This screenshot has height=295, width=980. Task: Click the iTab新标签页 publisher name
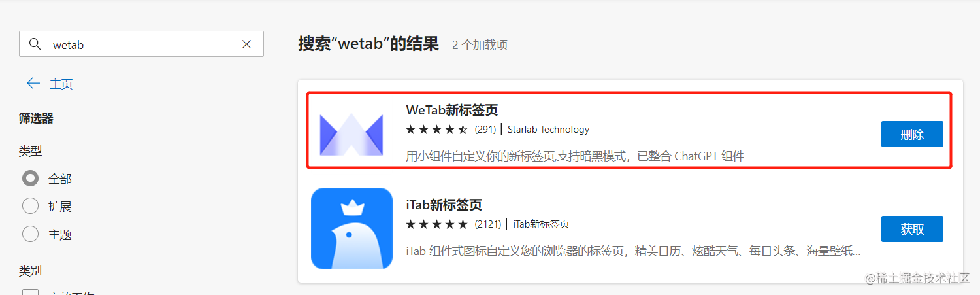tap(541, 224)
